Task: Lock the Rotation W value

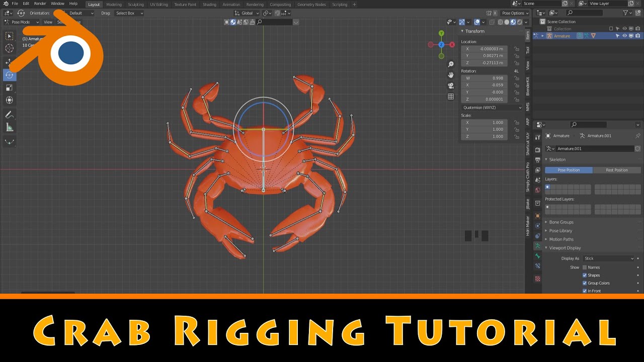Action: 516,78
